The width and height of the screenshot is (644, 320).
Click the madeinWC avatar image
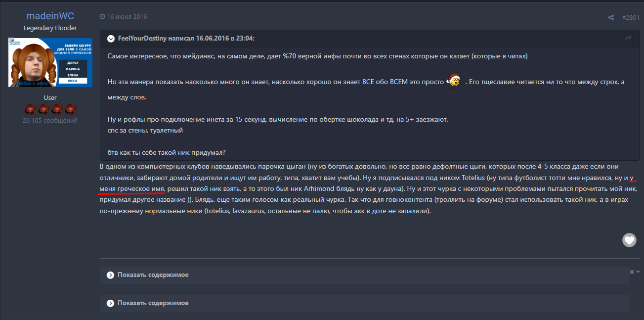pyautogui.click(x=50, y=63)
